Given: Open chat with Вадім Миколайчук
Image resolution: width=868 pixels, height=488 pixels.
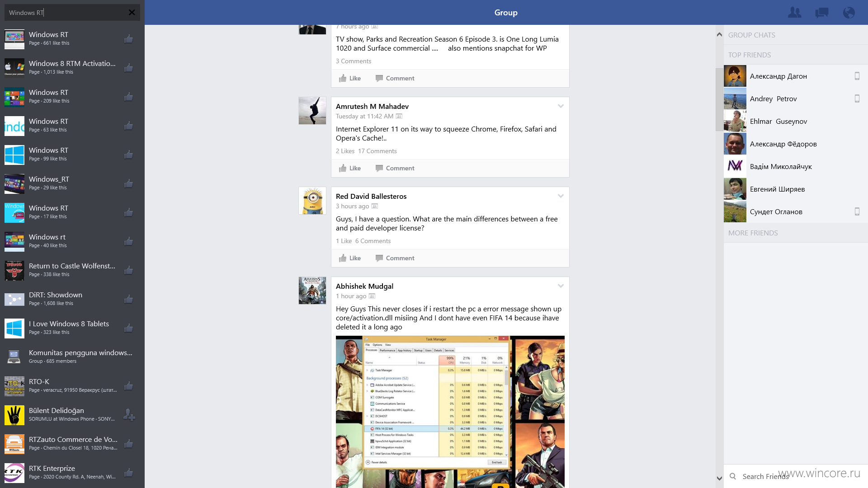Looking at the screenshot, I should (x=796, y=166).
